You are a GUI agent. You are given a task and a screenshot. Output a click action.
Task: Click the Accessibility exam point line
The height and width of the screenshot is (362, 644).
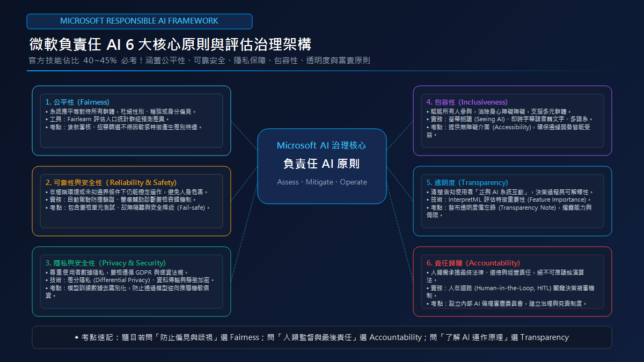point(508,131)
